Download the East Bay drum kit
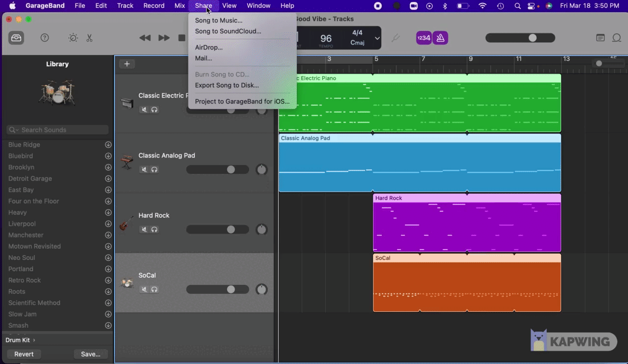Viewport: 628px width, 364px height. (x=108, y=190)
